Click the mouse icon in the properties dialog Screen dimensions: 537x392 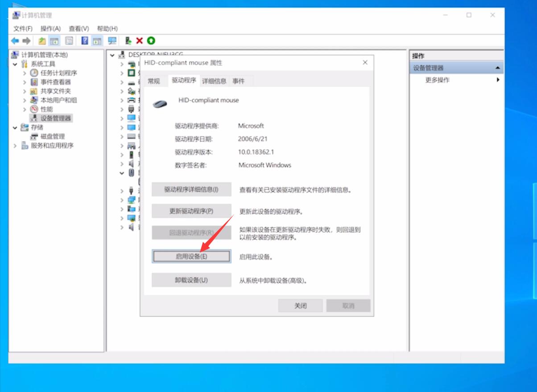pos(160,104)
